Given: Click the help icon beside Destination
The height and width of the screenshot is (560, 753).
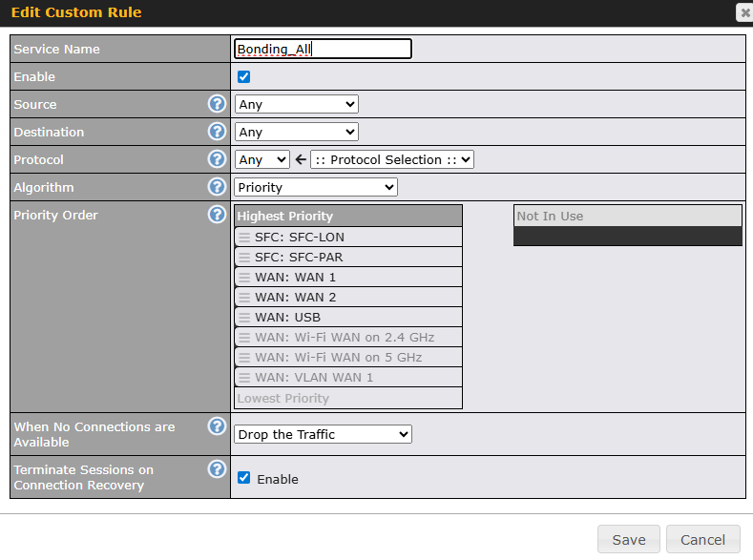Looking at the screenshot, I should pos(217,132).
